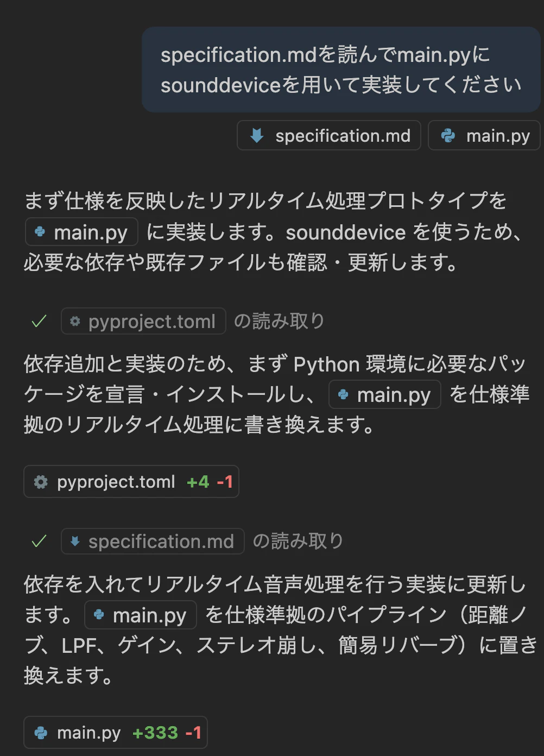The image size is (544, 756).
Task: Click the Python icon beside main.py +333 -1
Action: pos(42,732)
